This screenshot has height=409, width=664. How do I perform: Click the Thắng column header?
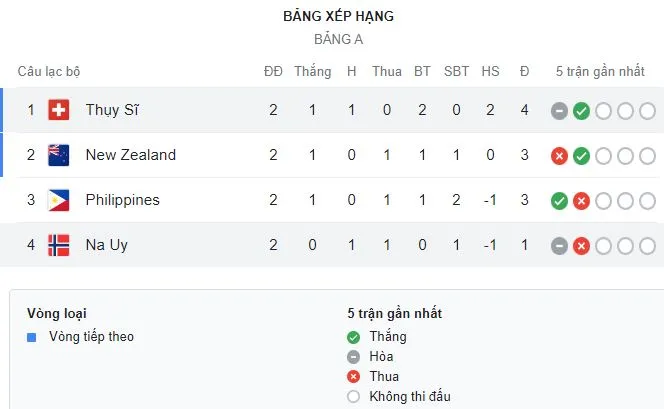pyautogui.click(x=313, y=72)
